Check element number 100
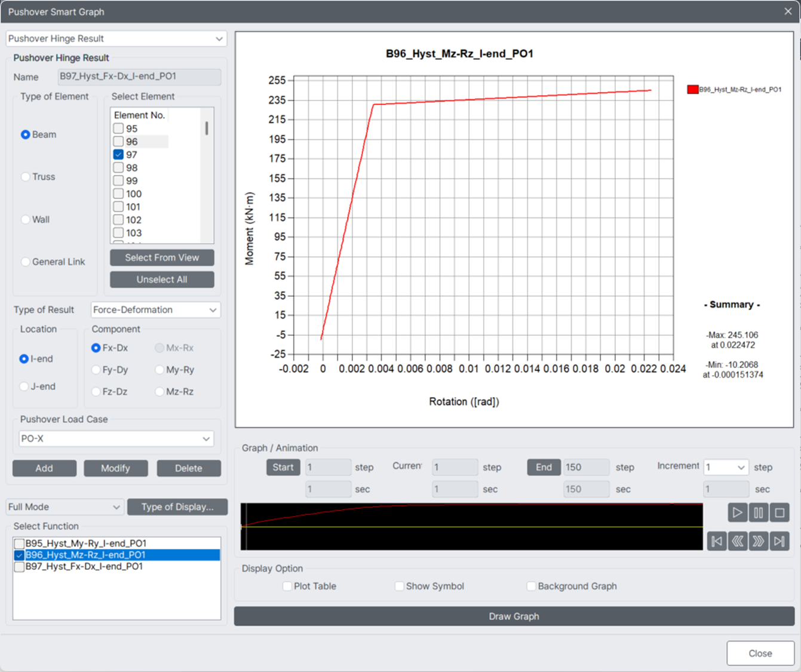801x672 pixels. click(x=118, y=194)
